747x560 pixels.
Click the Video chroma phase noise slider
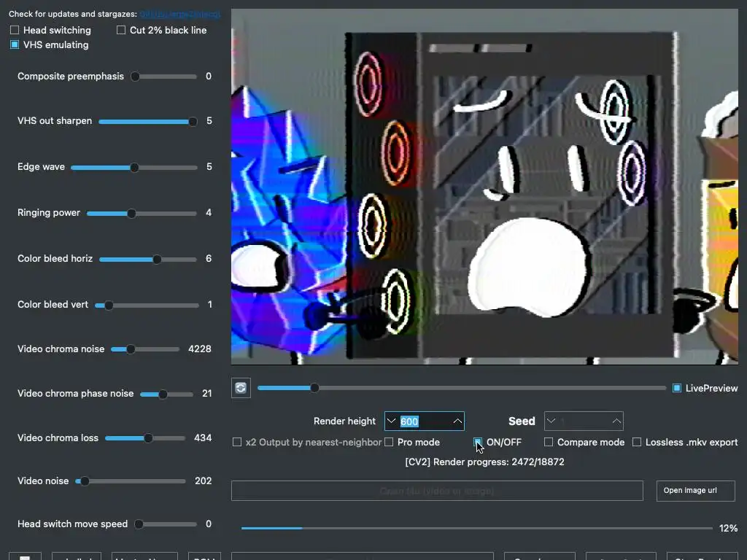(x=167, y=394)
